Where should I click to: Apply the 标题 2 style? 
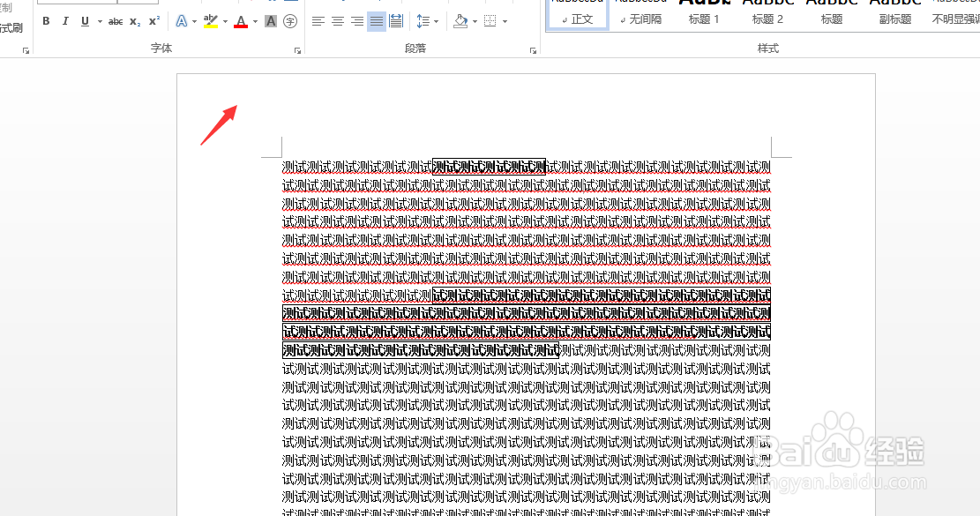(x=767, y=14)
